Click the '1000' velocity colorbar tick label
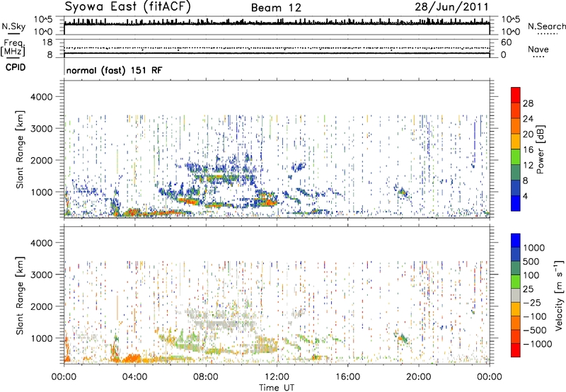 [533, 248]
